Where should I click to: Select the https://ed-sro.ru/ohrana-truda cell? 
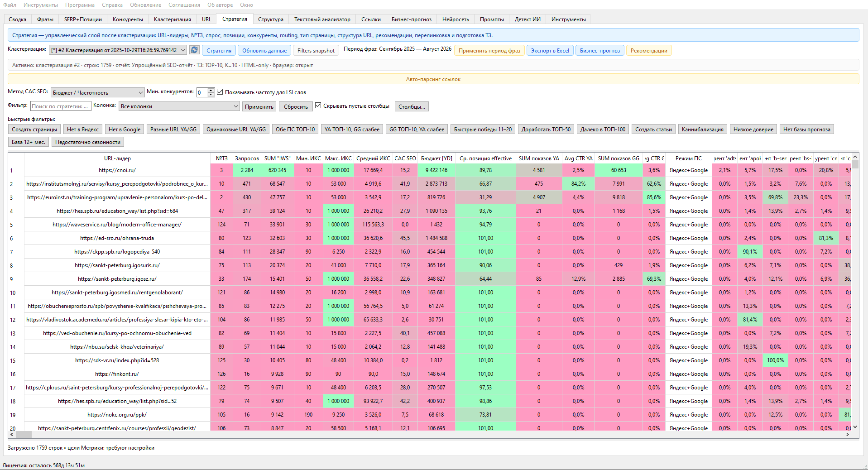pyautogui.click(x=117, y=238)
